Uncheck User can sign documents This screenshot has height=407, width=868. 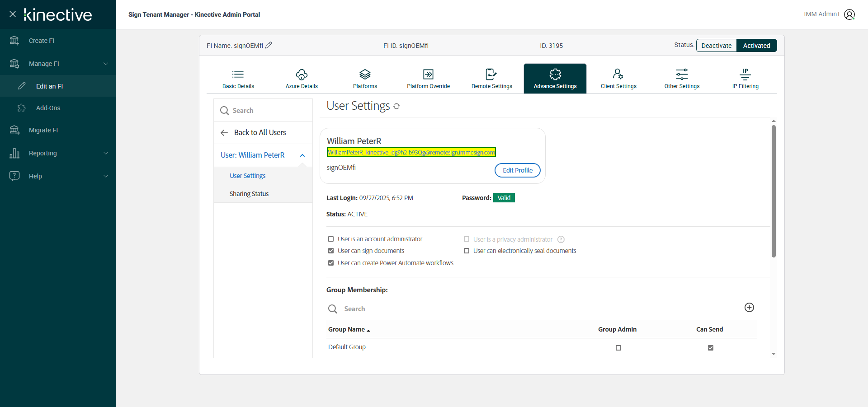[331, 251]
